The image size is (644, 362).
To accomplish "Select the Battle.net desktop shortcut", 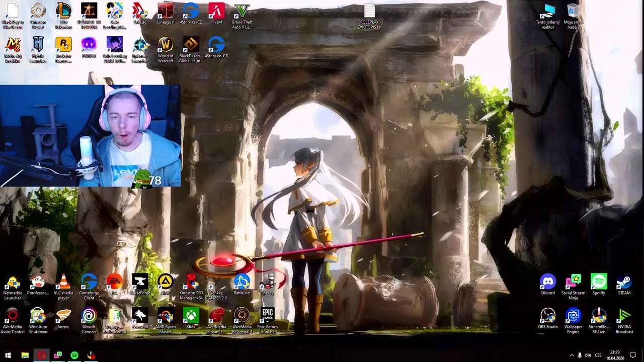I will coord(242,285).
